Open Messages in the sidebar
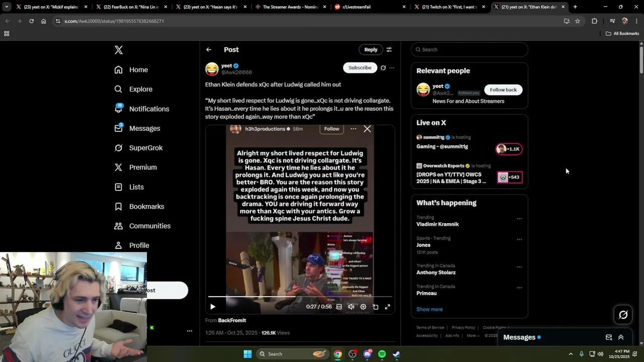This screenshot has height=362, width=644. pyautogui.click(x=137, y=128)
